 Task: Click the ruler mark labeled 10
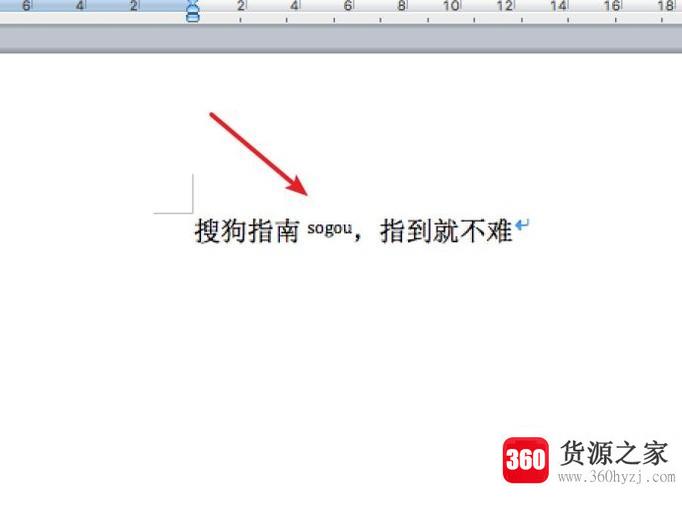(451, 6)
